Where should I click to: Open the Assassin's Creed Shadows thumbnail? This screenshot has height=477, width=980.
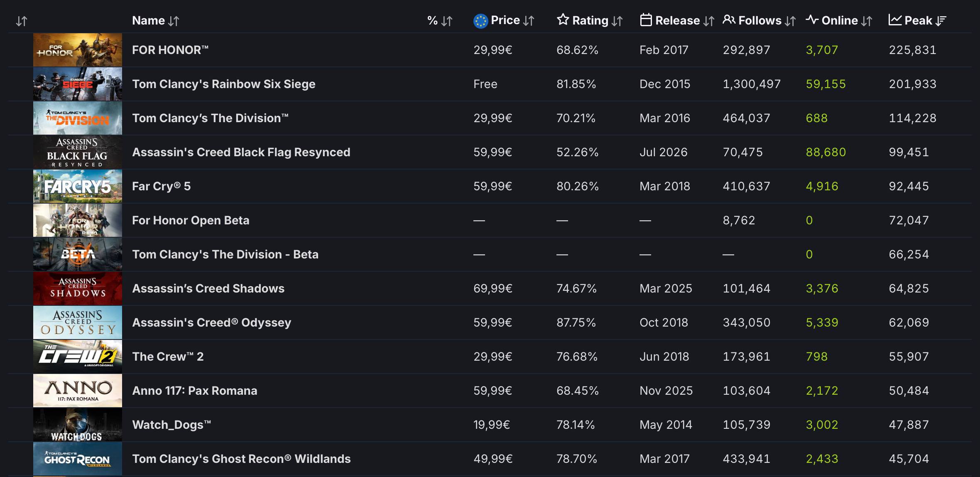[x=78, y=288]
